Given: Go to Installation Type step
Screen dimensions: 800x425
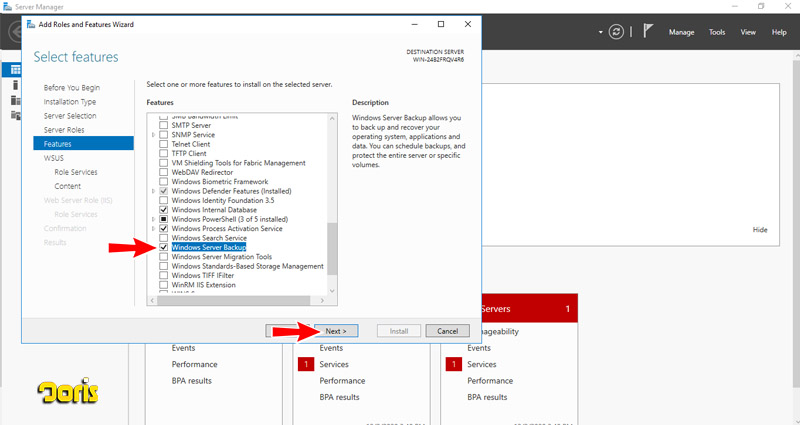Looking at the screenshot, I should [x=70, y=102].
